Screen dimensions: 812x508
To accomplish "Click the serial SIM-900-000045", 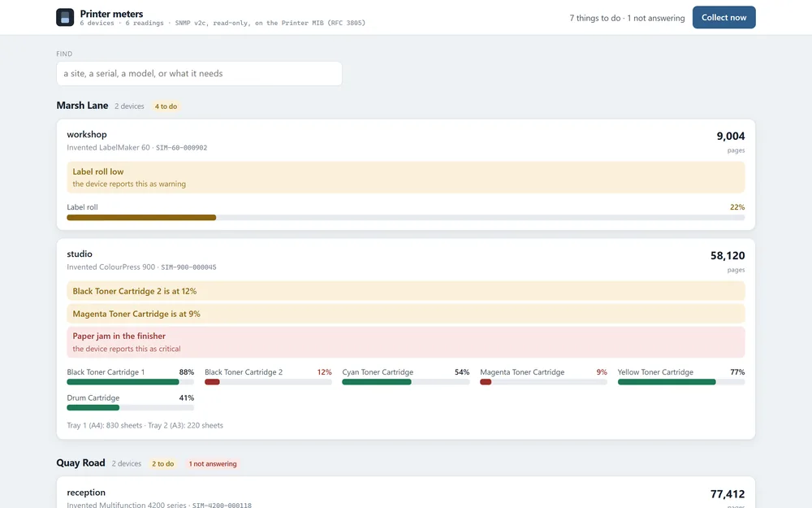I will tap(188, 267).
